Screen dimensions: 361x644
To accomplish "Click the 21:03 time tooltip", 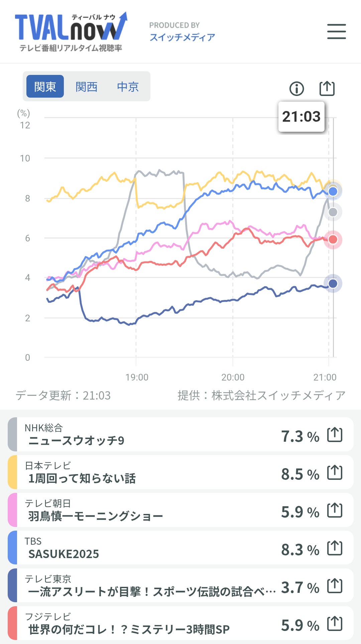I will tap(301, 117).
